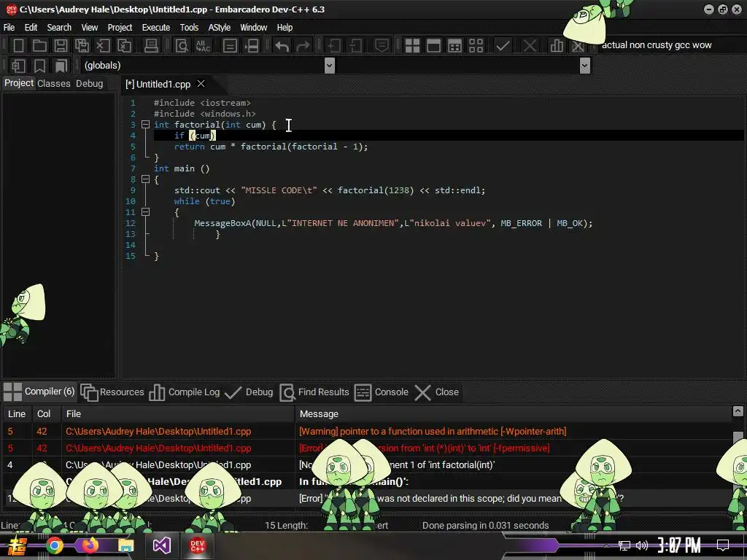Click the Delete profiling information icon

[x=578, y=46]
